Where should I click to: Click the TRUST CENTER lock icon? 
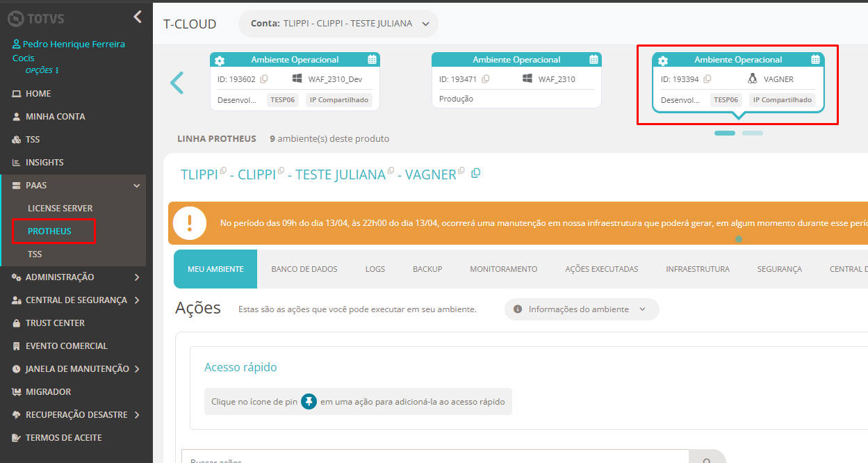(x=17, y=323)
